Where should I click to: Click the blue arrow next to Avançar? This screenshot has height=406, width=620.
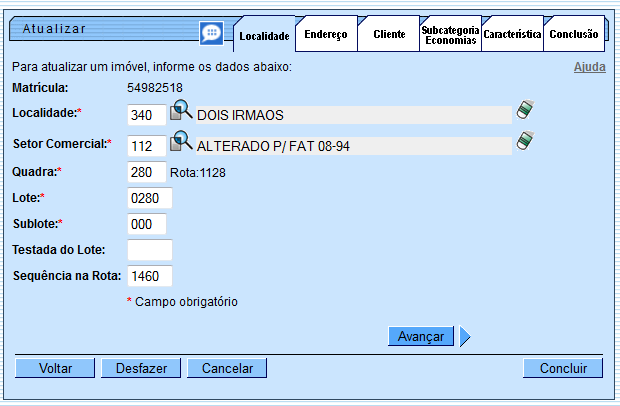click(465, 337)
